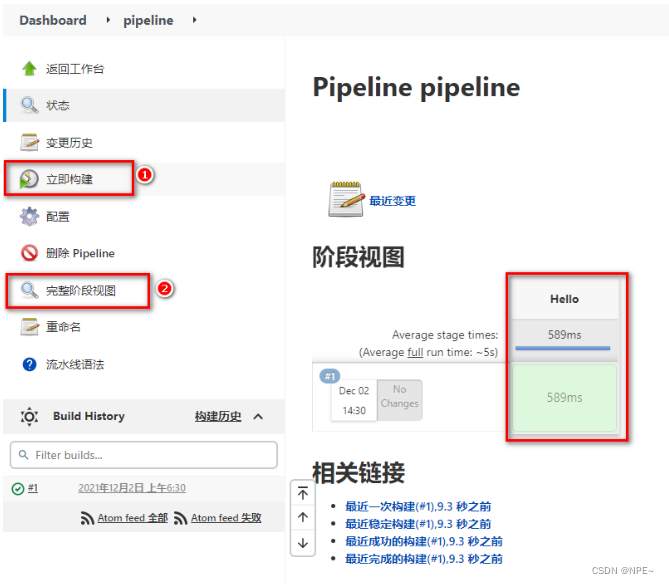669x584 pixels.
Task: Open 最近成功的构建(#1) link
Action: point(424,541)
